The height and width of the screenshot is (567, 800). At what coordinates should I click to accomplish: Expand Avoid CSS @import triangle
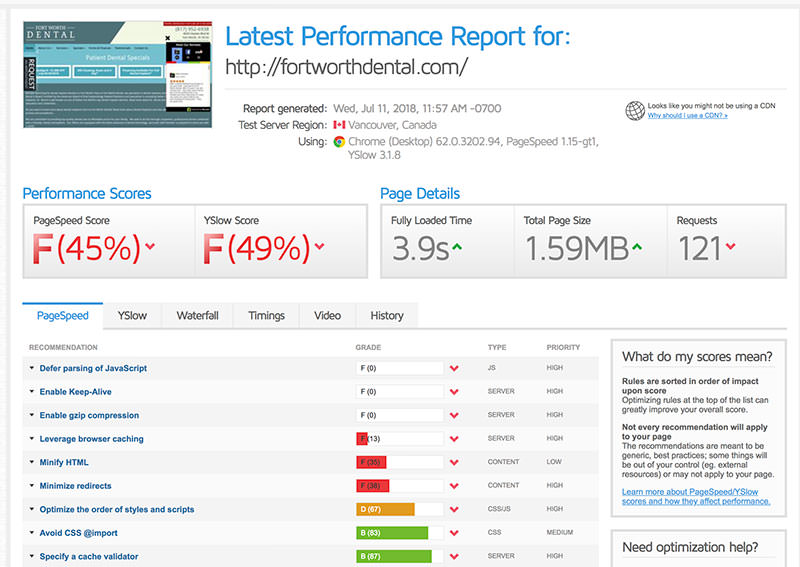(32, 532)
